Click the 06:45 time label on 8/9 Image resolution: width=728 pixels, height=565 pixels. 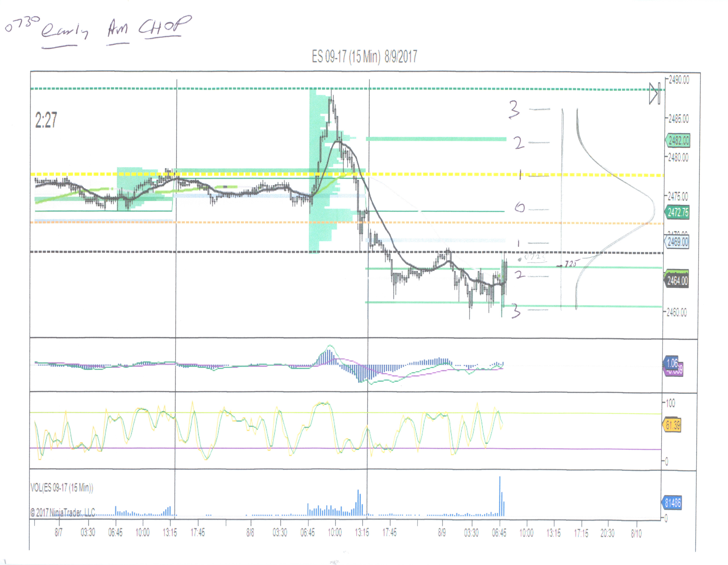tap(499, 533)
